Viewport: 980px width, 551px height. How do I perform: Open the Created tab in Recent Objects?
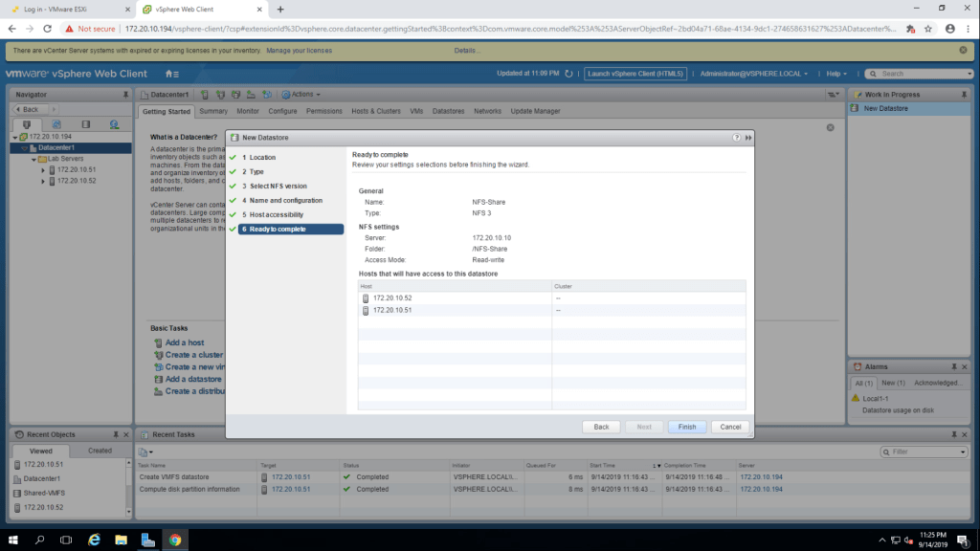pos(100,451)
